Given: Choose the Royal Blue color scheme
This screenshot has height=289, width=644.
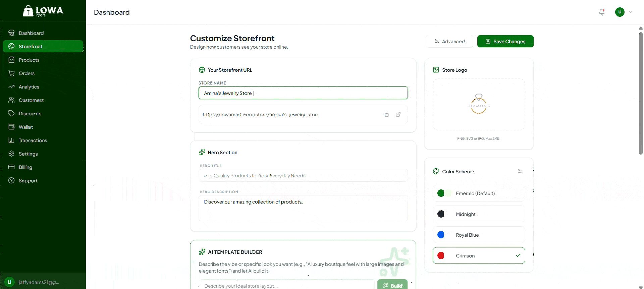Looking at the screenshot, I should (x=479, y=235).
